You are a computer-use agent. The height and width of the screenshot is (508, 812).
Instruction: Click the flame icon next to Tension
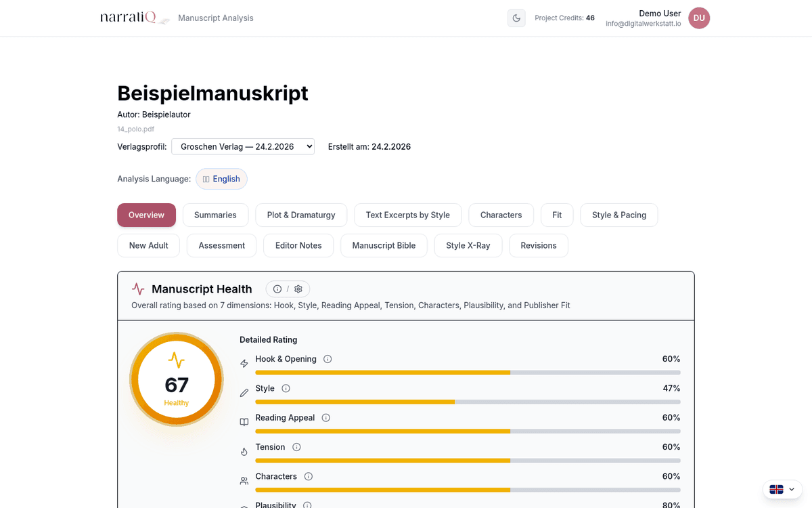[x=244, y=451]
